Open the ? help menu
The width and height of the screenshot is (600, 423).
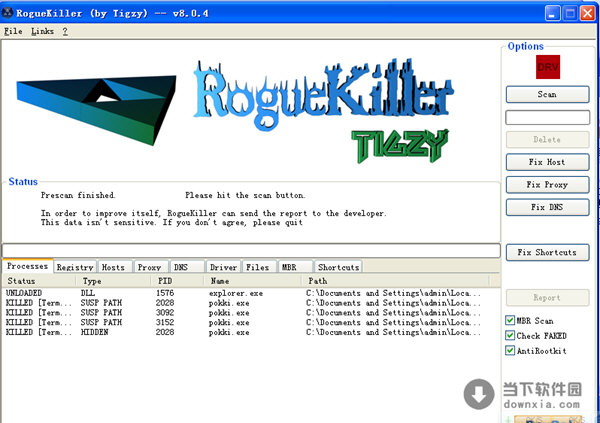pyautogui.click(x=65, y=31)
